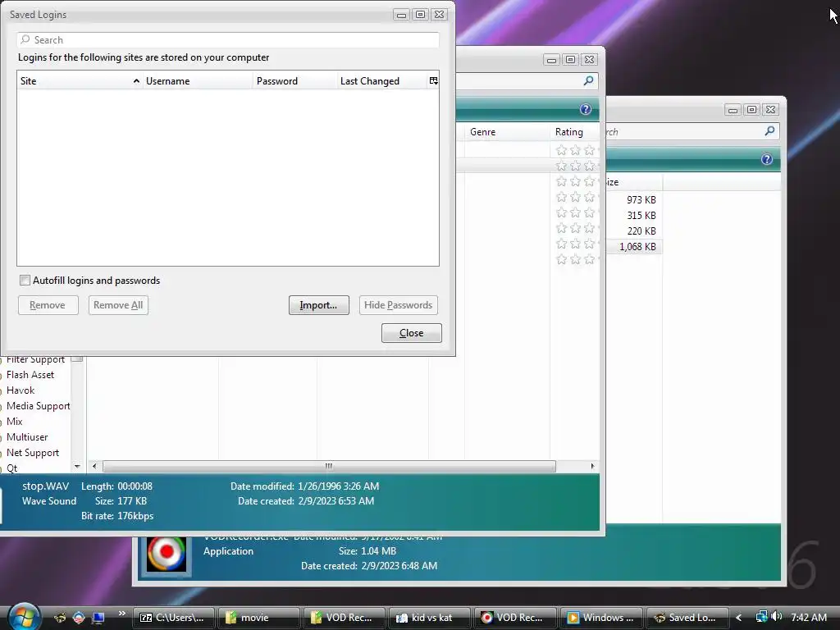Screen dimensions: 840x630
Task: Click Hide Passwords button
Action: click(x=398, y=305)
